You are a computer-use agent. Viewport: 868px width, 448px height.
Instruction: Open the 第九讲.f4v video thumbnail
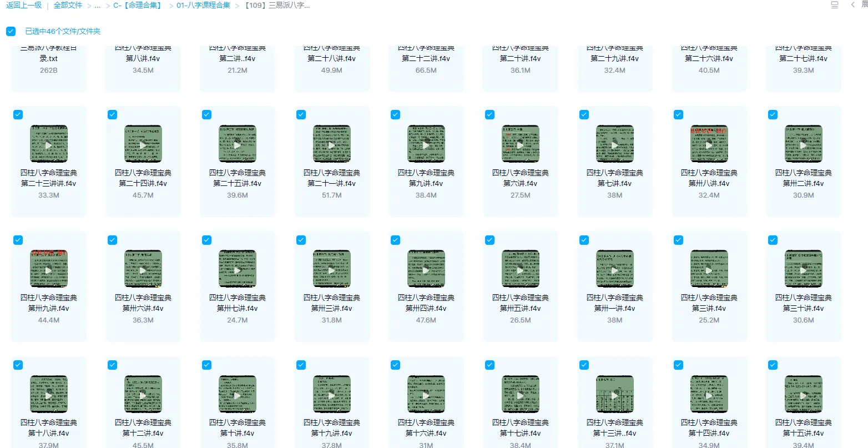pos(426,144)
